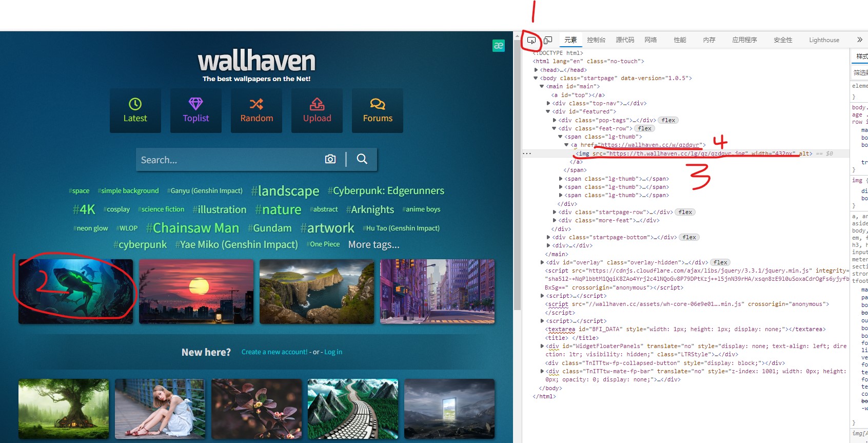The image size is (868, 443).
Task: Expand the startpage-bottom div node
Action: click(548, 237)
